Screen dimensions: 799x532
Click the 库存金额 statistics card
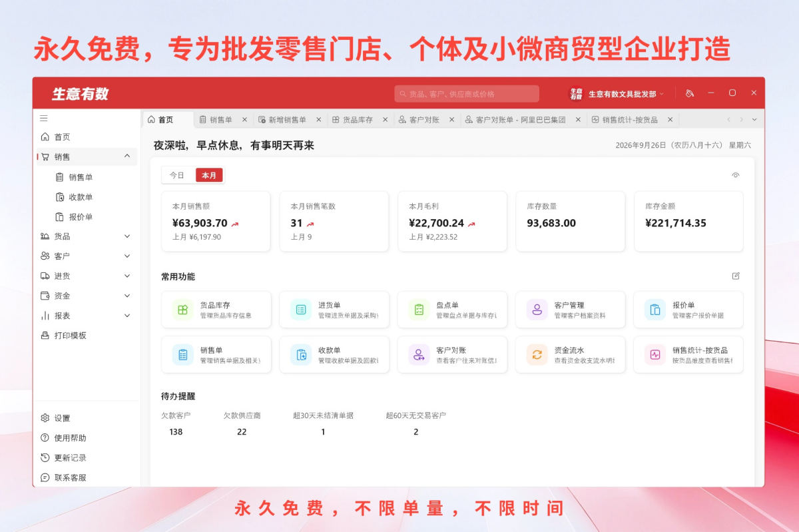(688, 222)
